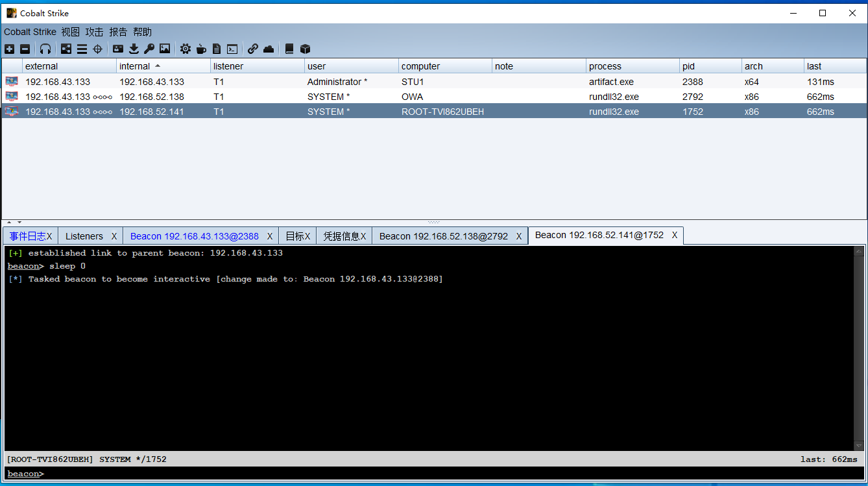Open help via the book icon
The height and width of the screenshot is (486, 868).
click(x=289, y=49)
